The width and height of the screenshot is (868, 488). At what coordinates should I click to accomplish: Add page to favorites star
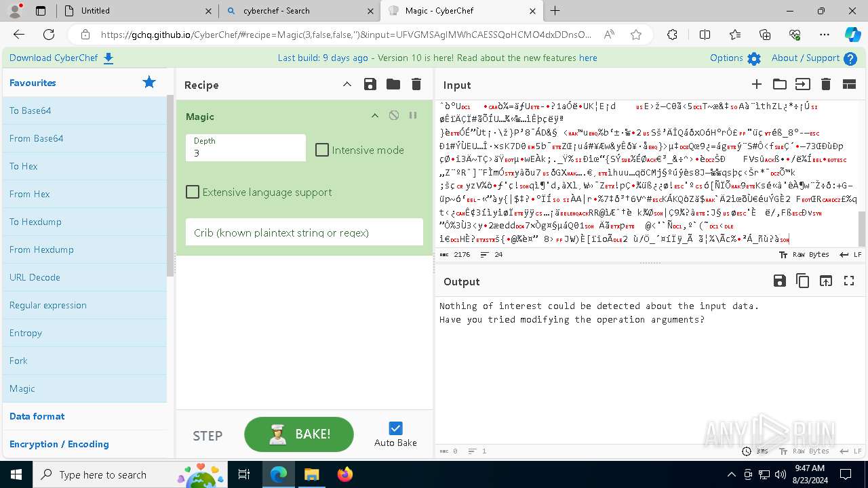(635, 35)
